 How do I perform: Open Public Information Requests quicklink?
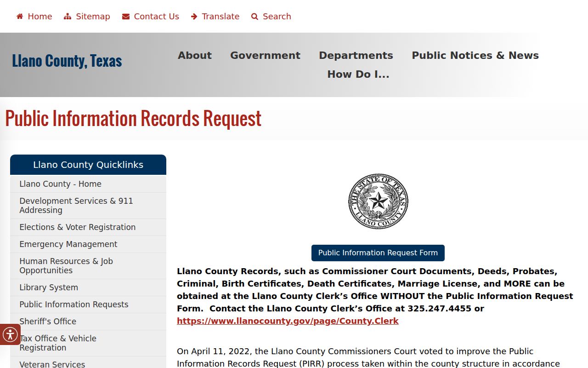click(88, 305)
